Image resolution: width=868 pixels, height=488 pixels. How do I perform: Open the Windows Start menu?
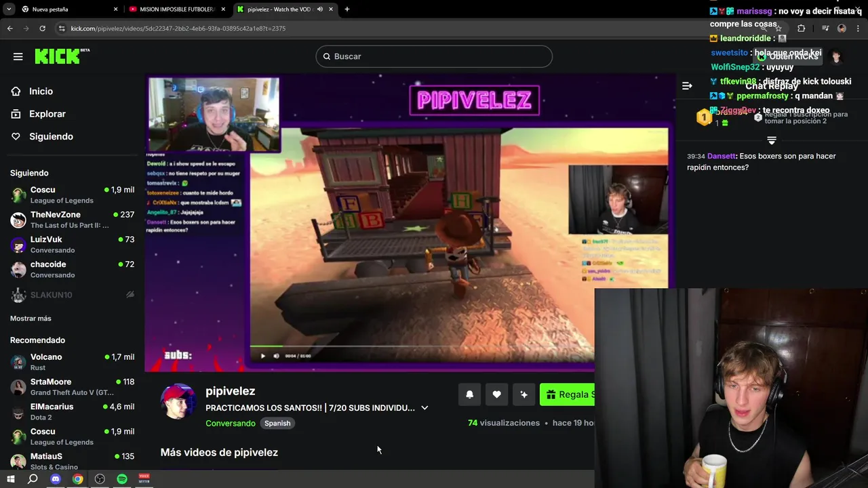(x=11, y=479)
